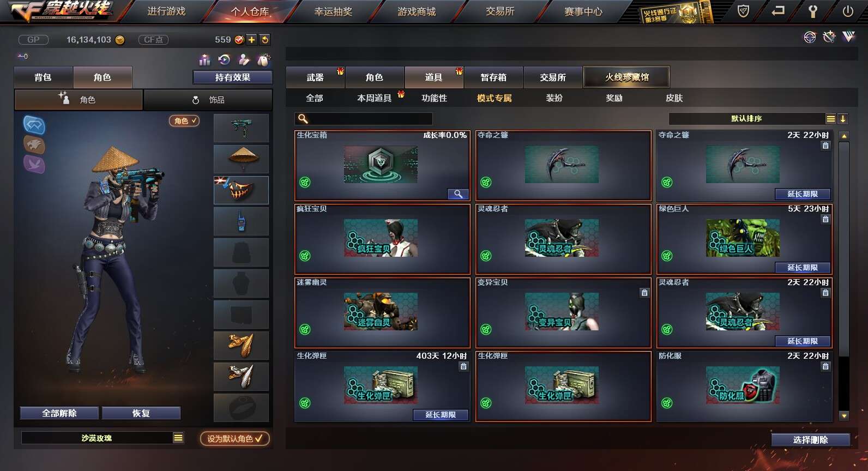This screenshot has height=471, width=868.
Task: Click the magnifier on 生化宝箱 item
Action: click(x=458, y=194)
